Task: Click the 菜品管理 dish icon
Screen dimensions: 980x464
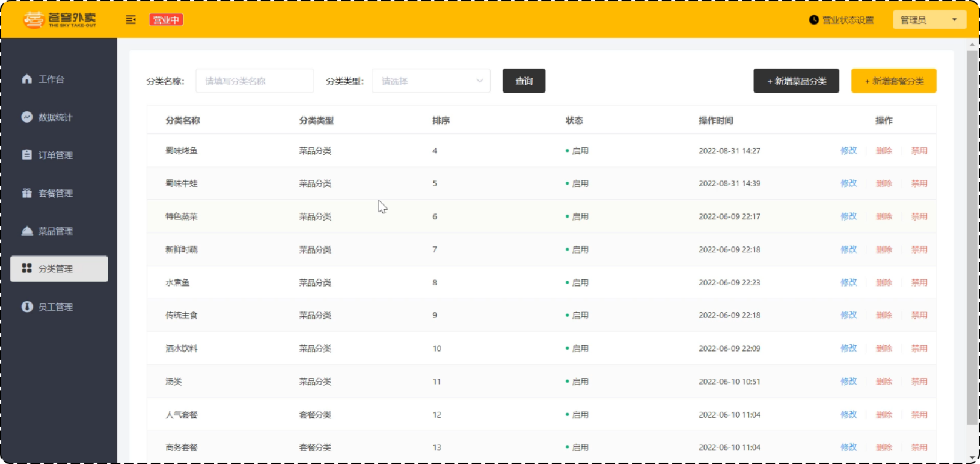Action: click(27, 231)
